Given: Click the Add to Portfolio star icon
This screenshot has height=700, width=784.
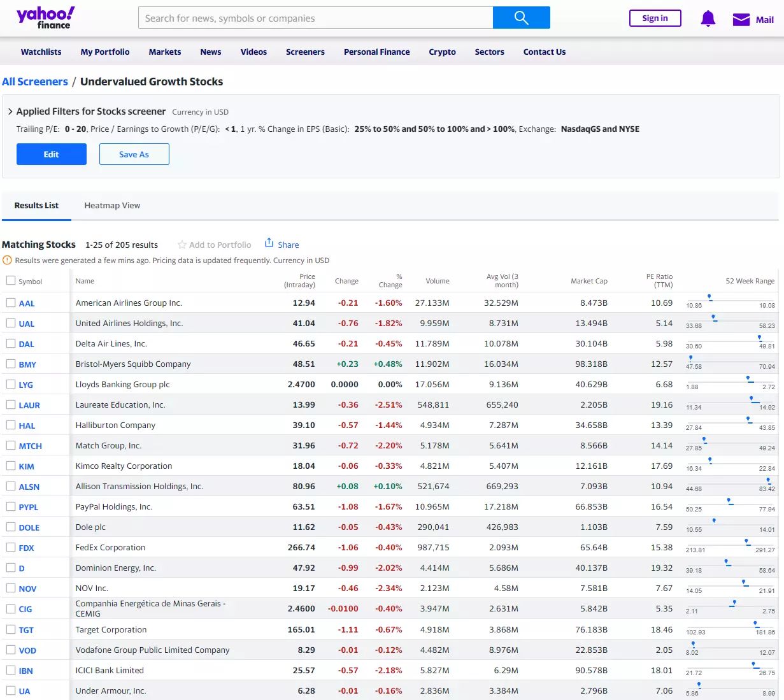Looking at the screenshot, I should pyautogui.click(x=182, y=245).
